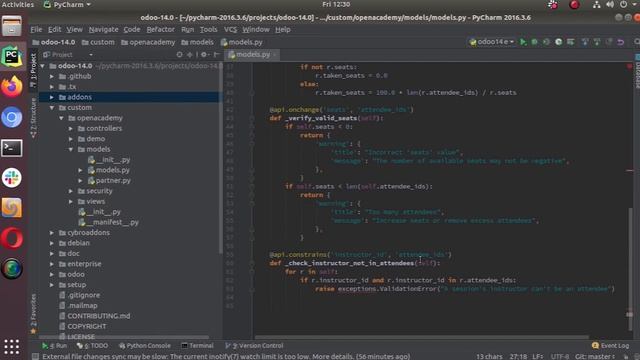640x360 pixels.
Task: Click Git: master branch in status bar
Action: [x=595, y=357]
